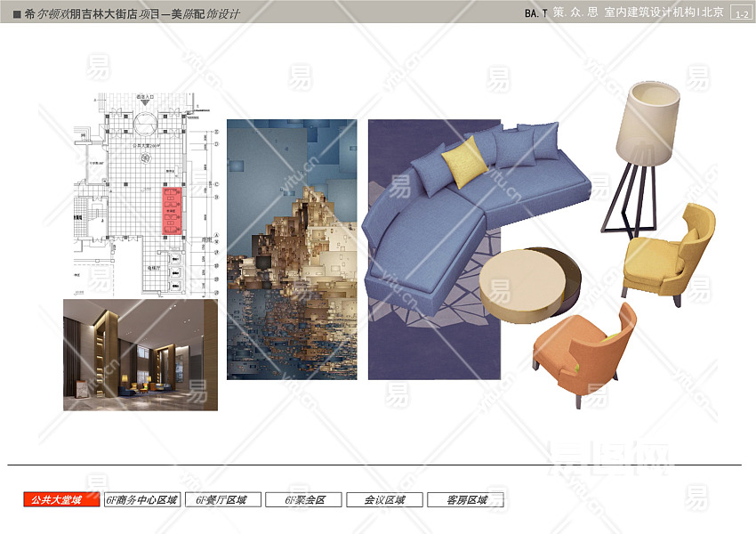Click the yellow cushion on the sofa

464,160
